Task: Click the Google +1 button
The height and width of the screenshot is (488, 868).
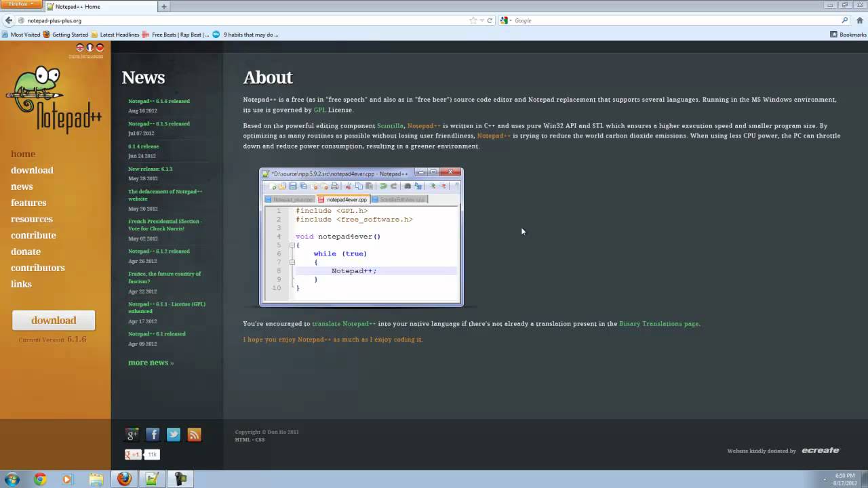Action: tap(133, 454)
